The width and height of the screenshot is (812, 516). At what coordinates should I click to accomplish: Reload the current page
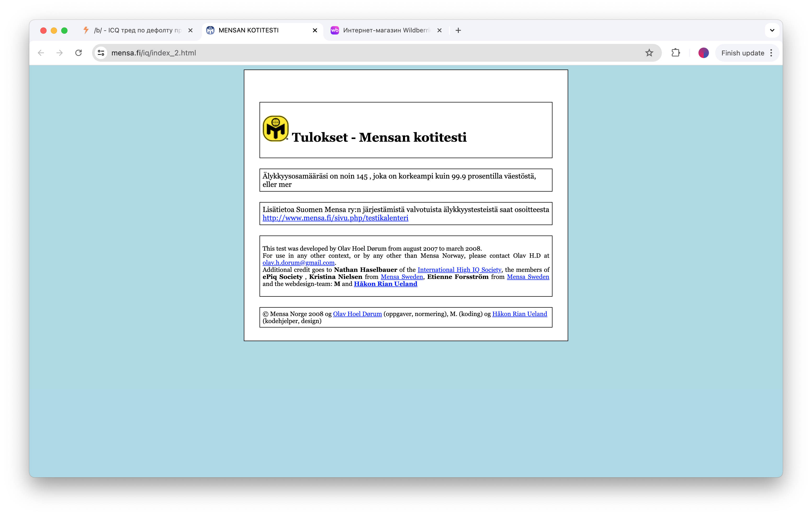[78, 53]
